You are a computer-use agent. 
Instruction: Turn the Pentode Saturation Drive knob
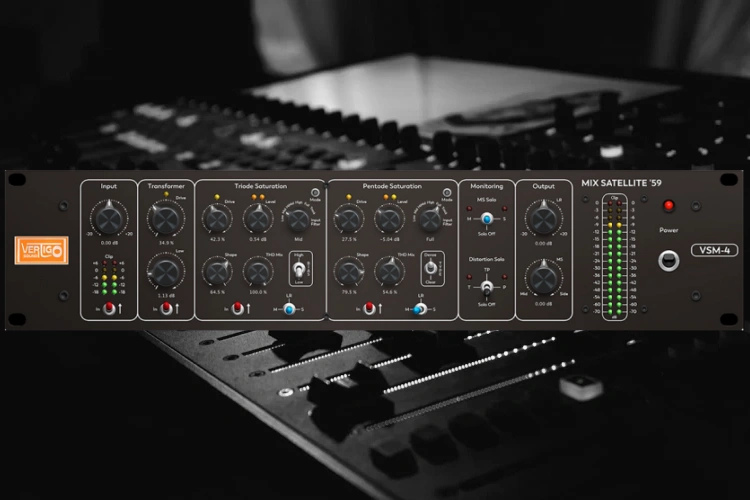point(349,219)
